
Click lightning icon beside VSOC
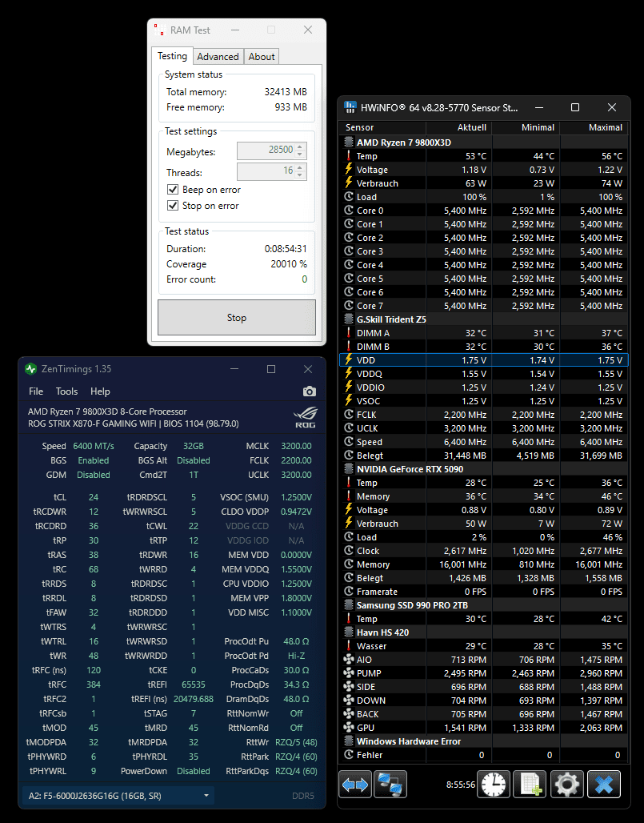tap(348, 400)
